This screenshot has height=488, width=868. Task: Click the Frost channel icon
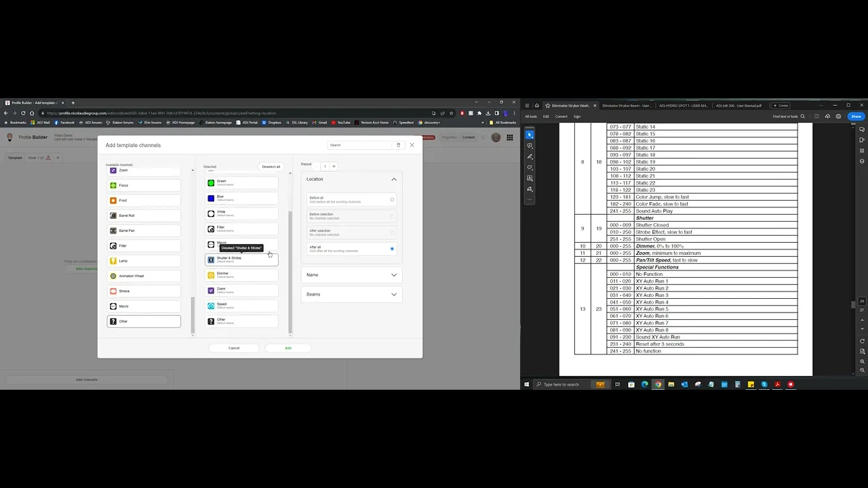tap(113, 201)
